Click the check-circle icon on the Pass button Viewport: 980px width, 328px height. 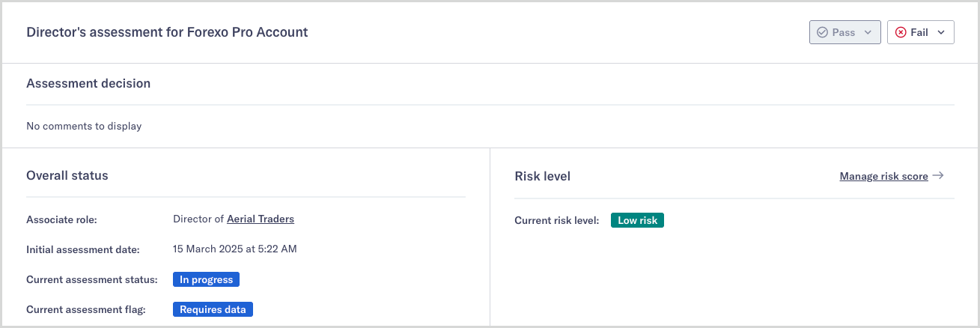point(822,32)
